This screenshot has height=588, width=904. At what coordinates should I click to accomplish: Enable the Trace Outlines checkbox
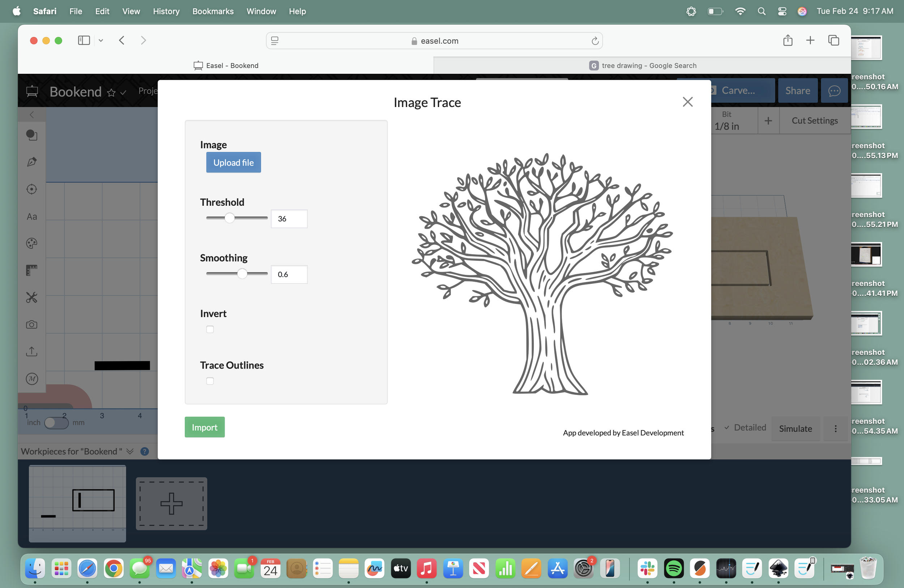(x=210, y=381)
